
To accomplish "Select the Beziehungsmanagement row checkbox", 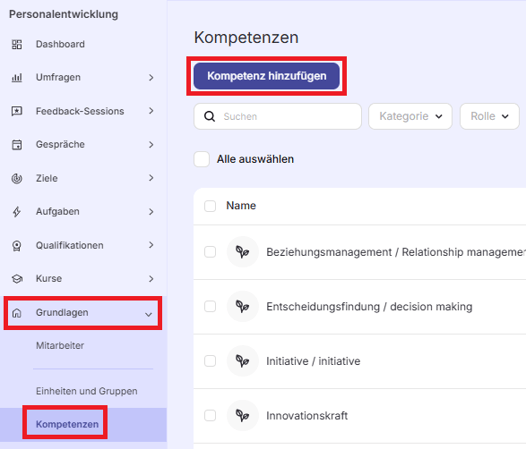I will pos(210,252).
